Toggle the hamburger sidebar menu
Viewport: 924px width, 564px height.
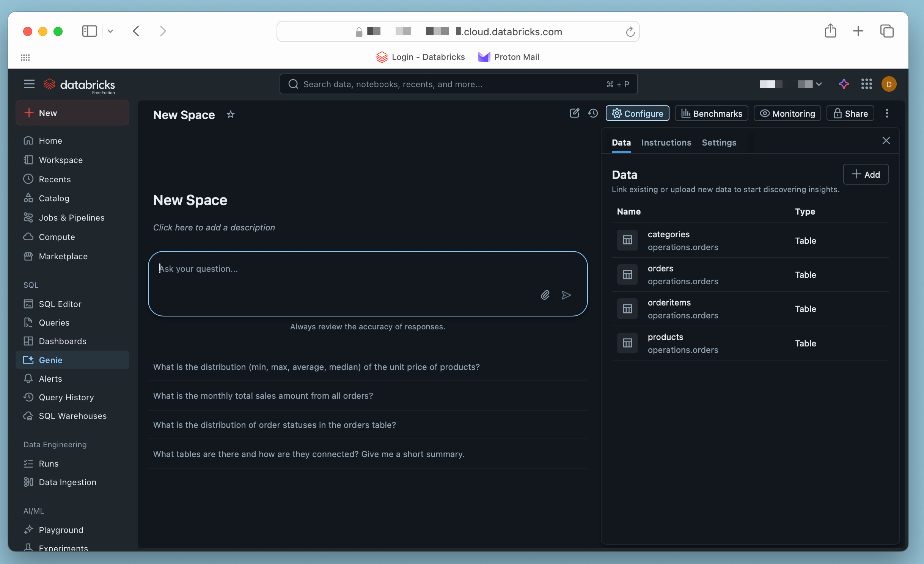coord(29,84)
